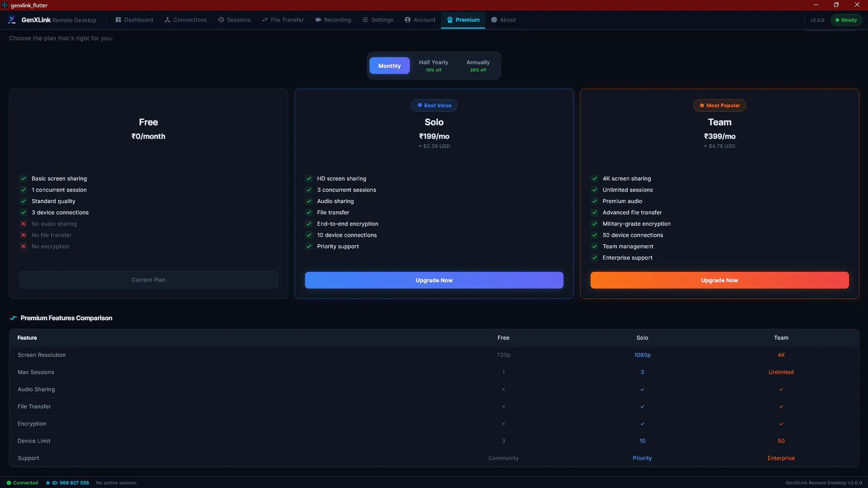Click check icon beside Priority support
Viewport: 868px width, 488px height.
309,246
